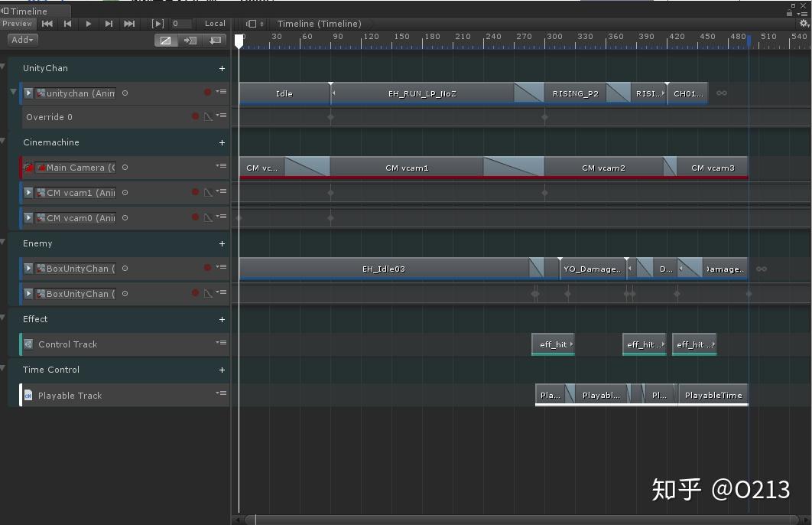Select the EH_Idle03 animation clip
Image resolution: width=812 pixels, height=525 pixels.
coord(384,269)
